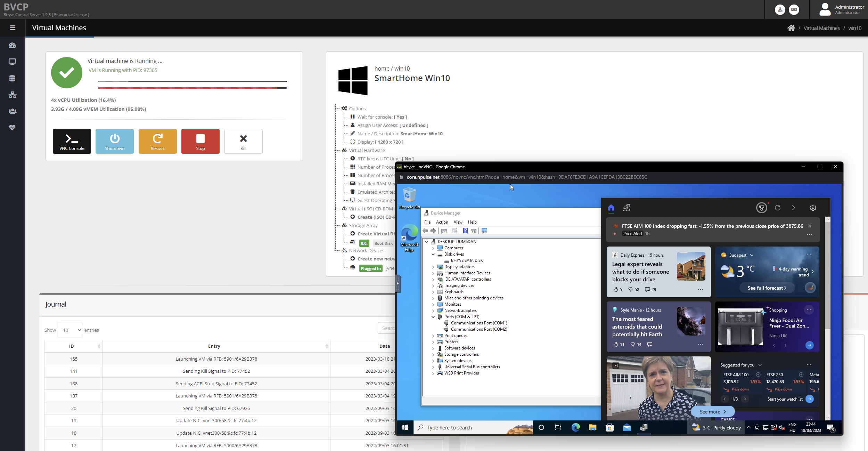Open the heartbeat health icon in sidebar
Image resolution: width=868 pixels, height=451 pixels.
[x=12, y=128]
